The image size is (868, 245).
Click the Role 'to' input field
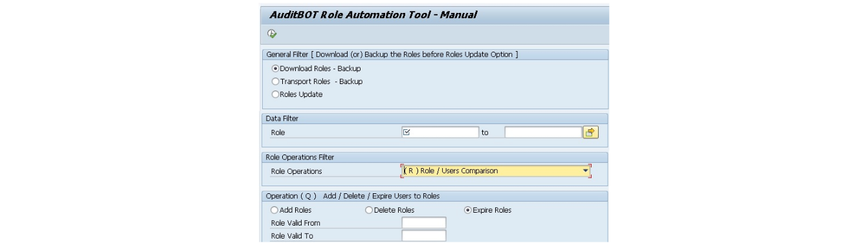(x=543, y=132)
